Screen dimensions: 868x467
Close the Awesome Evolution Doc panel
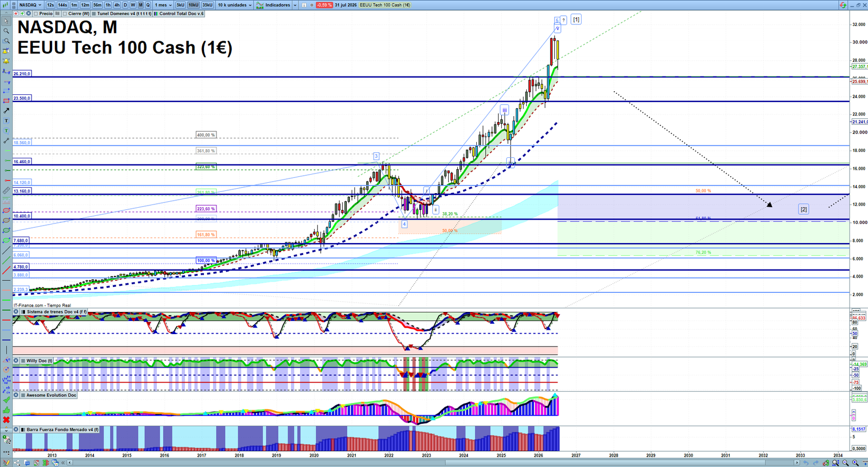coord(16,395)
